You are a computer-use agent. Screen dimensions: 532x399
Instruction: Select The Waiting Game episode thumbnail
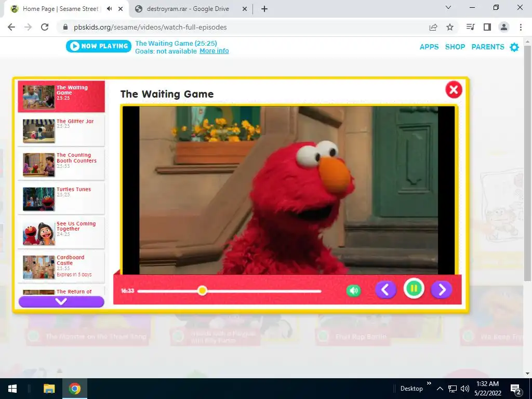pyautogui.click(x=38, y=97)
